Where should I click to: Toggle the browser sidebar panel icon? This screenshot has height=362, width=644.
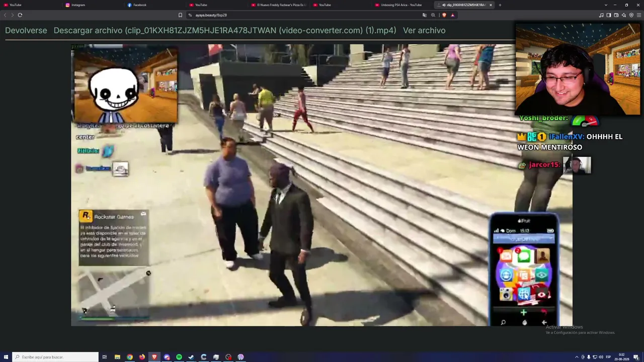[609, 15]
